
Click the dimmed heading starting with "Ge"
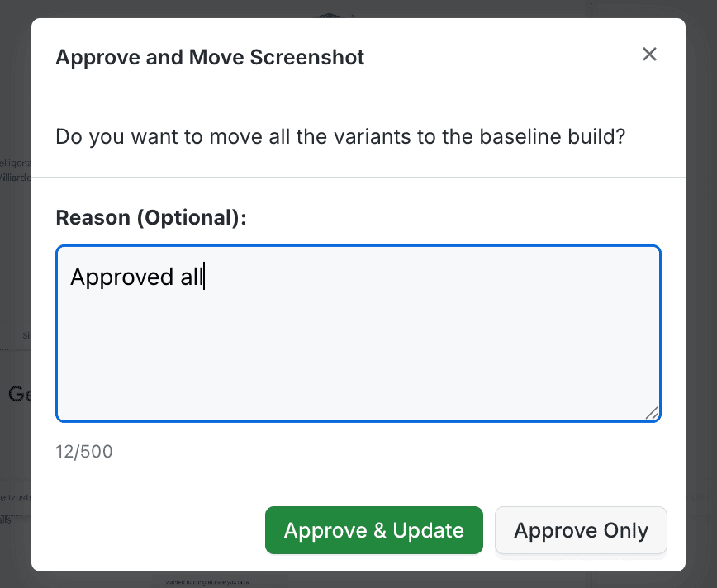(18, 394)
